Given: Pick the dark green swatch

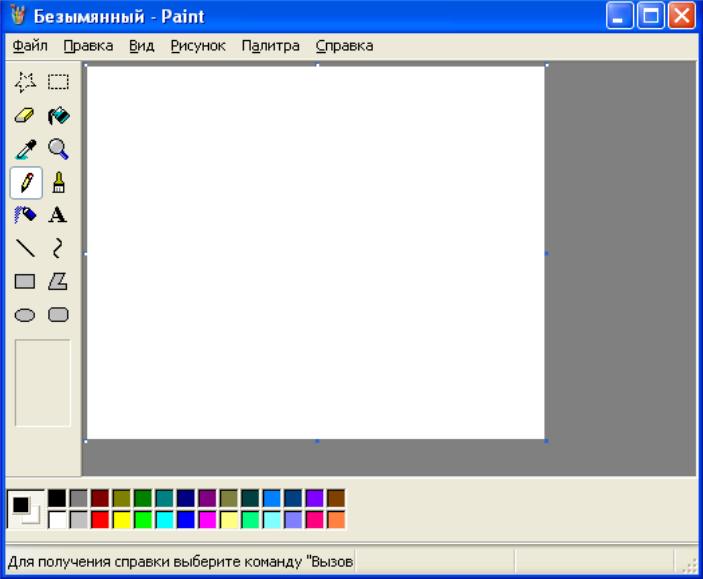Looking at the screenshot, I should pyautogui.click(x=143, y=498).
